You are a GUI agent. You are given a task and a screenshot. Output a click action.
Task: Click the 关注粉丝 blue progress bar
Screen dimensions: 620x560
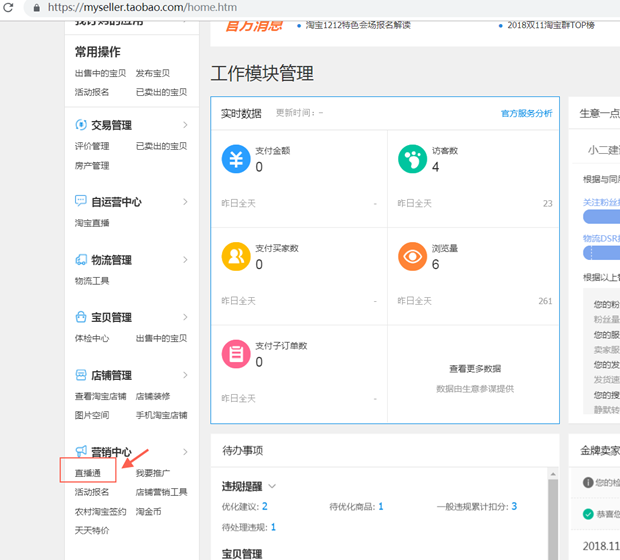click(x=601, y=217)
